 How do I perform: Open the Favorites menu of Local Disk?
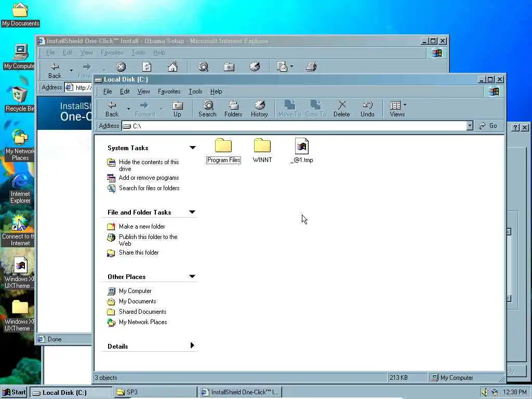pos(169,91)
